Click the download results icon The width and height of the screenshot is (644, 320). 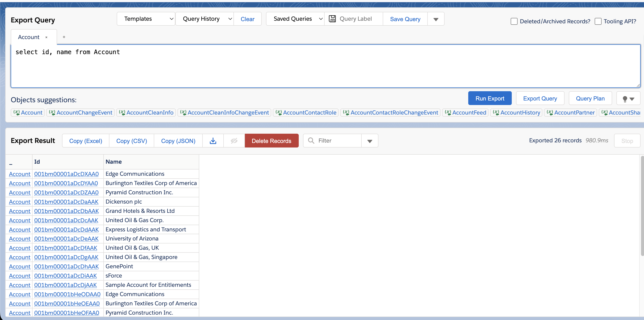click(x=213, y=141)
